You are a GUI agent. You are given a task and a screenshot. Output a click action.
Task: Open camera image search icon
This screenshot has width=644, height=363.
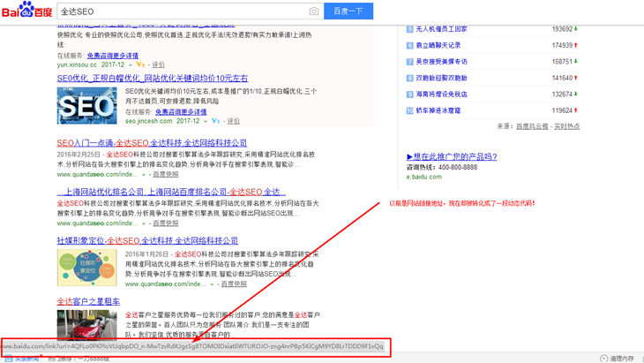[314, 11]
